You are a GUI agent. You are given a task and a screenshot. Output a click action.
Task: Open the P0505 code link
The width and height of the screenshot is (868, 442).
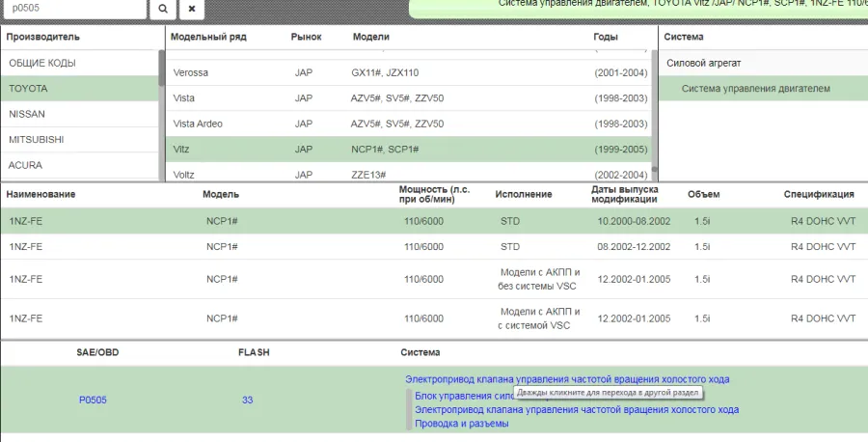pyautogui.click(x=93, y=400)
